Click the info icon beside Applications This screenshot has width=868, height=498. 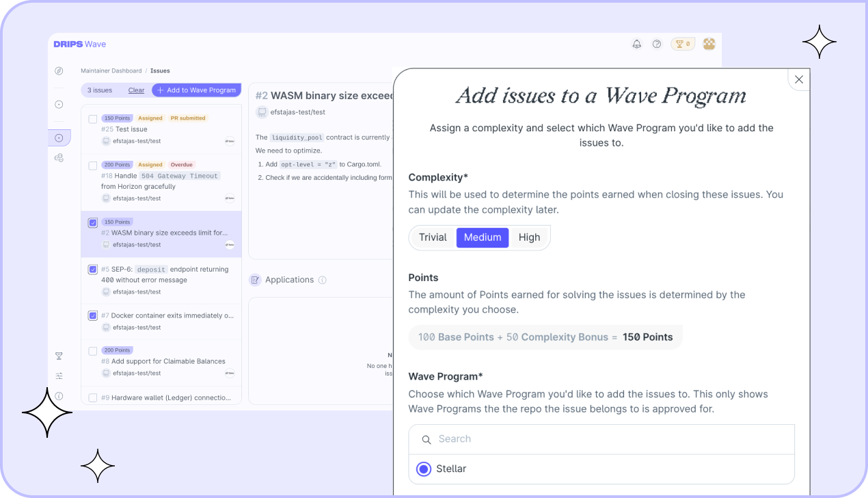point(323,280)
